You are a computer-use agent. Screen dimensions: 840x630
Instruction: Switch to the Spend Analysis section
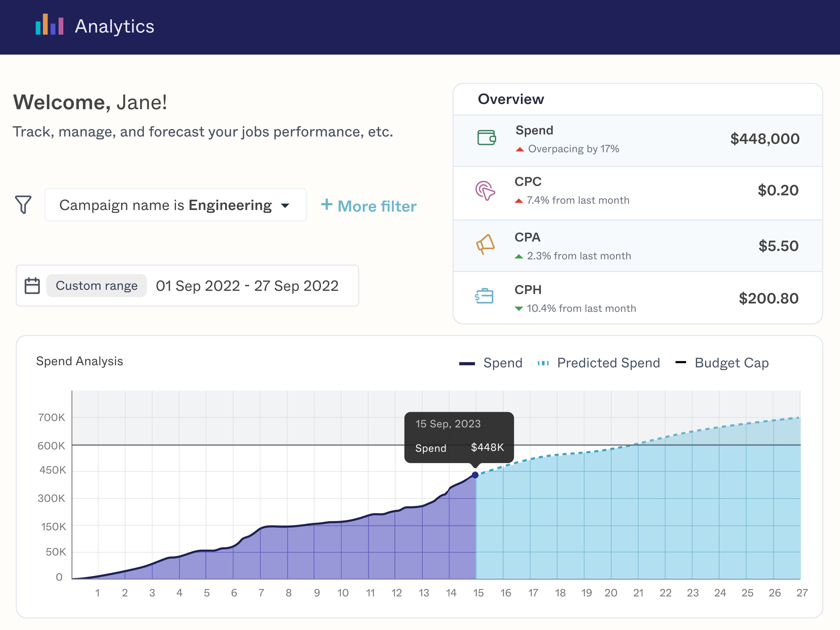(x=80, y=361)
